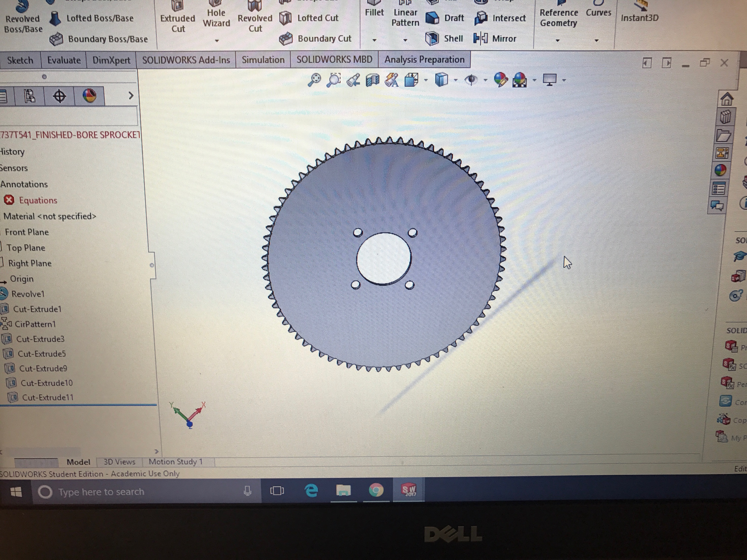
Task: Expand Reference Geometry dropdown arrow
Action: coord(558,41)
